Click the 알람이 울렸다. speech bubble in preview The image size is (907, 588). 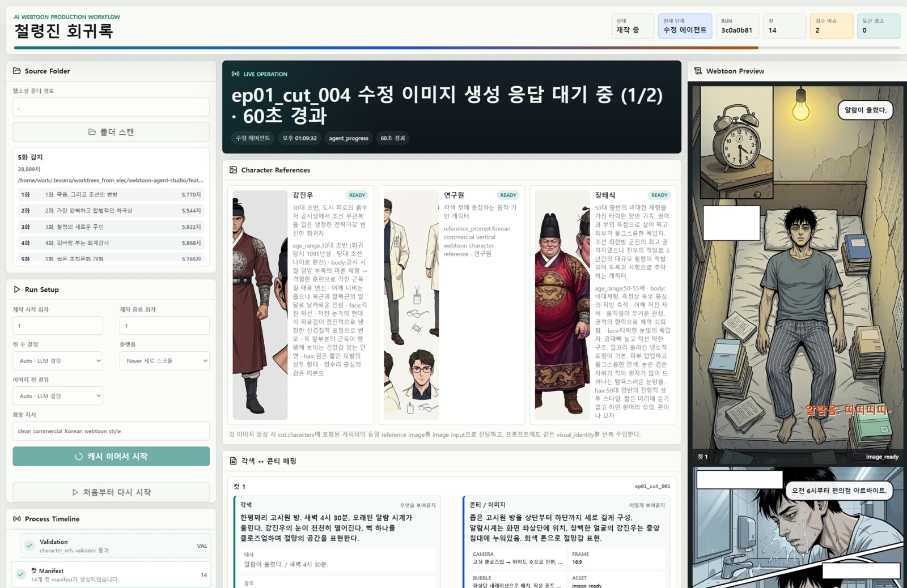pyautogui.click(x=865, y=110)
